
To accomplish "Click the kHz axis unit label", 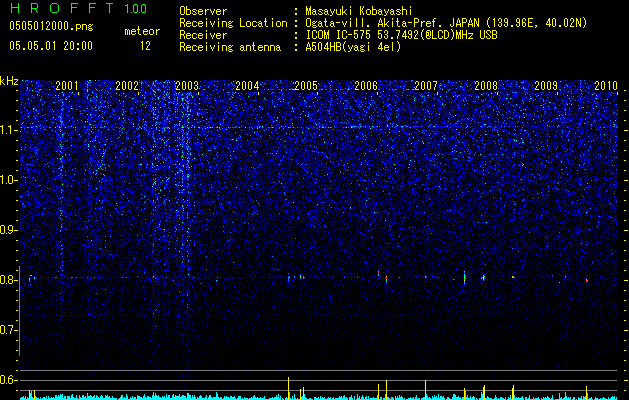I will 9,81.
